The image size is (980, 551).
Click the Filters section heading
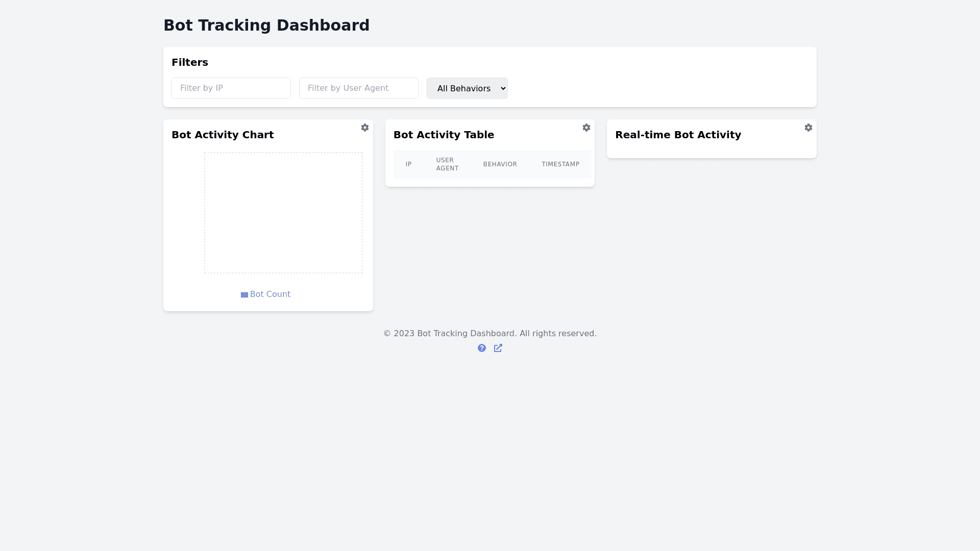pyautogui.click(x=189, y=62)
